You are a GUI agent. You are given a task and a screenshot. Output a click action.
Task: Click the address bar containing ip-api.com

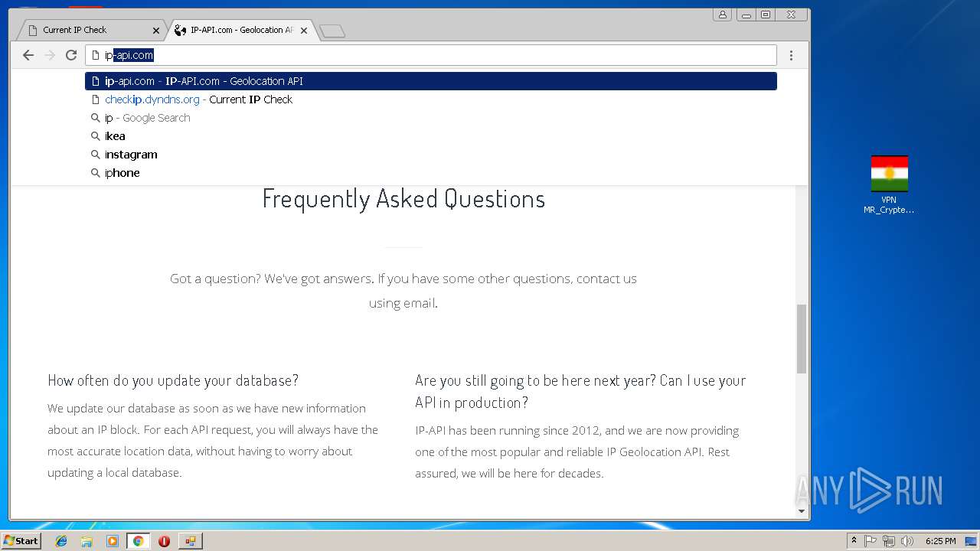[431, 55]
